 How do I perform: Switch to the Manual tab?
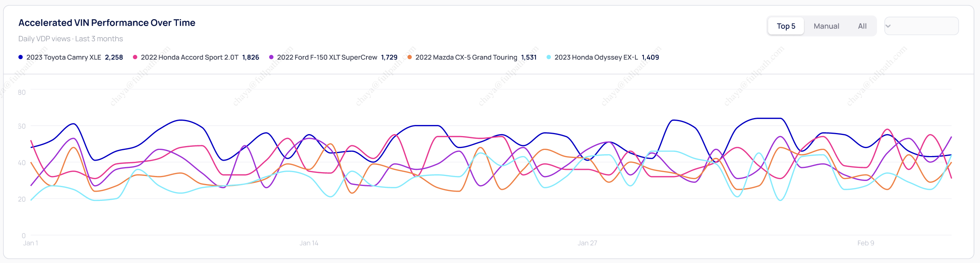point(826,26)
